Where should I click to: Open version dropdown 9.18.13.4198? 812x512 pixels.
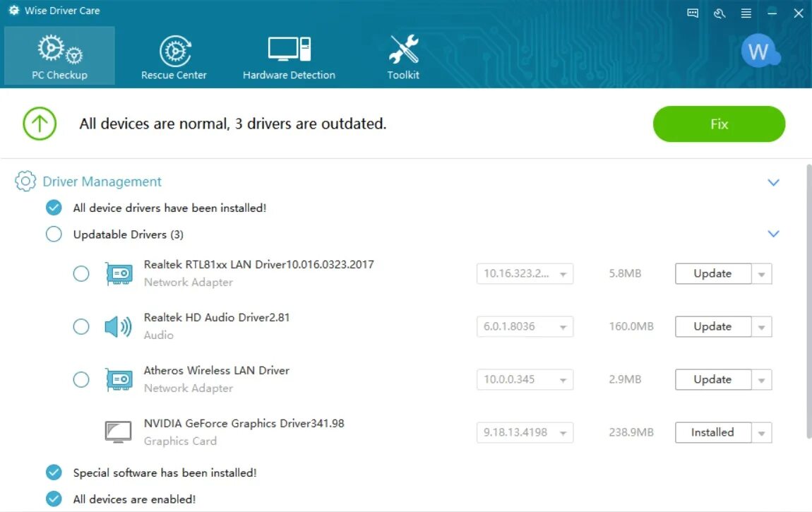pos(525,432)
